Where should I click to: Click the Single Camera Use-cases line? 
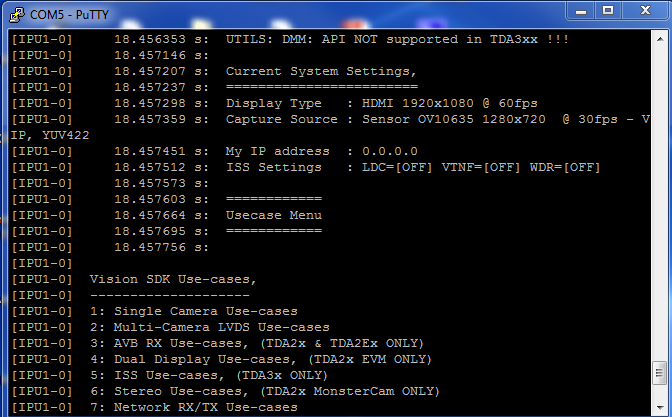(x=194, y=311)
